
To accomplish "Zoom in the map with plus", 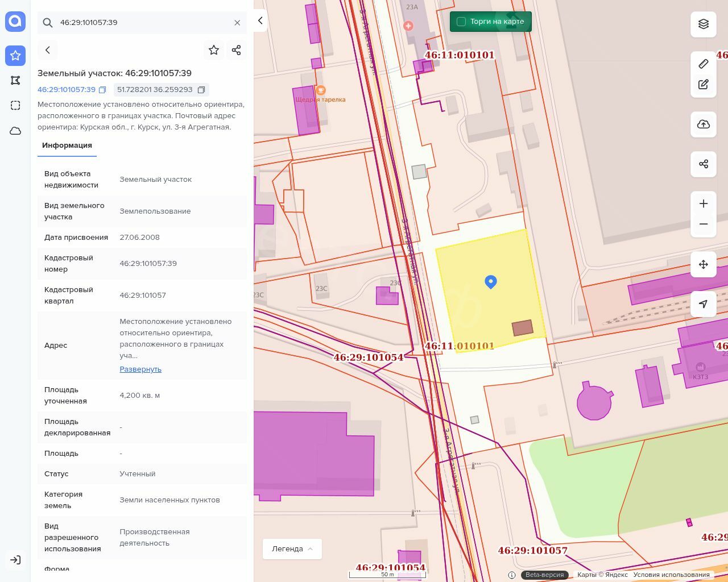I will pos(704,203).
